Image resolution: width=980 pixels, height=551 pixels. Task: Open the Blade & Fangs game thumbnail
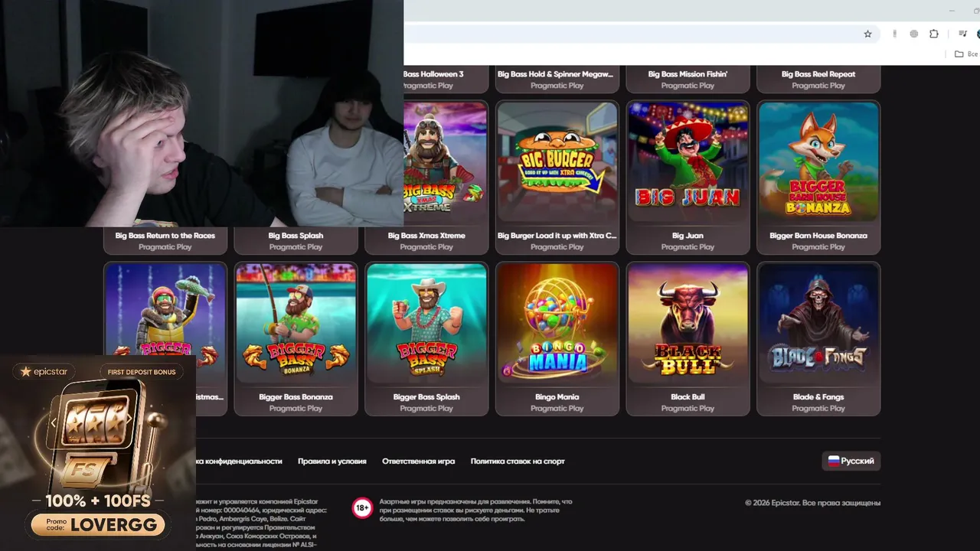(x=818, y=324)
